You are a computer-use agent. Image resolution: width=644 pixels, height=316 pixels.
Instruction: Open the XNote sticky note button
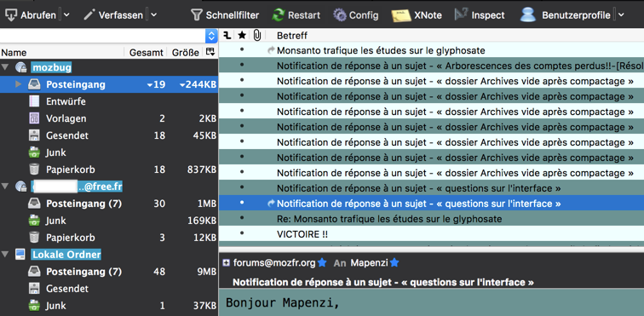[417, 15]
